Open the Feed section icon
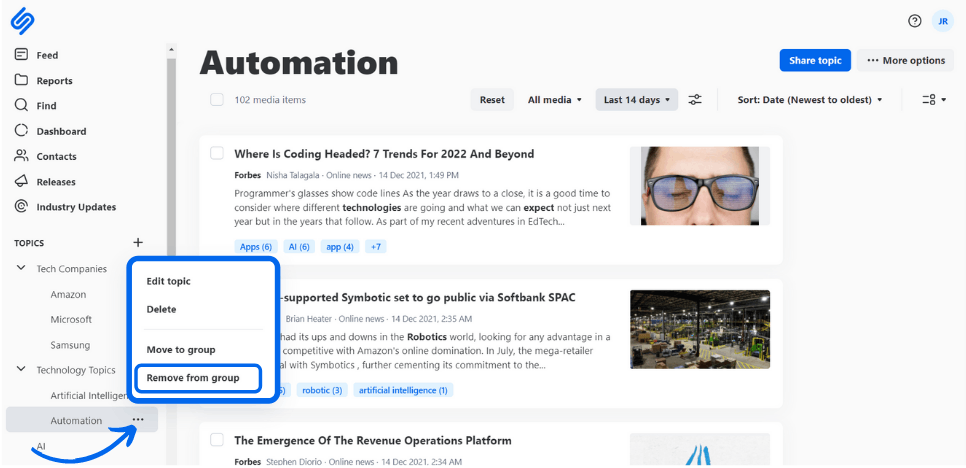Screen dimensions: 966x468 [x=22, y=55]
